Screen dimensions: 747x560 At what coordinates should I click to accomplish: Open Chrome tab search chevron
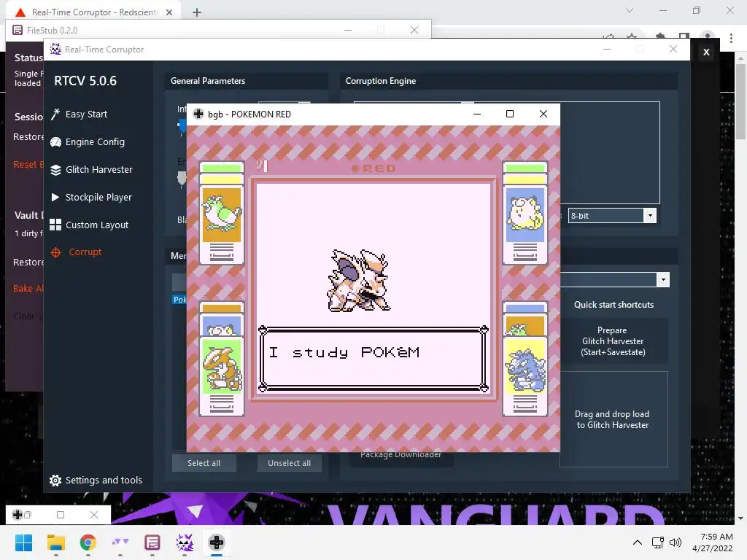click(630, 10)
